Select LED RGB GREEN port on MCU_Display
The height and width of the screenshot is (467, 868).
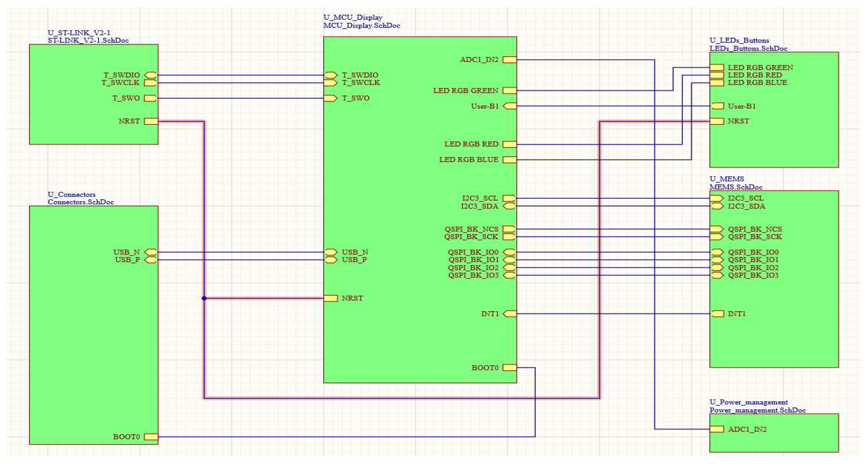tap(509, 90)
